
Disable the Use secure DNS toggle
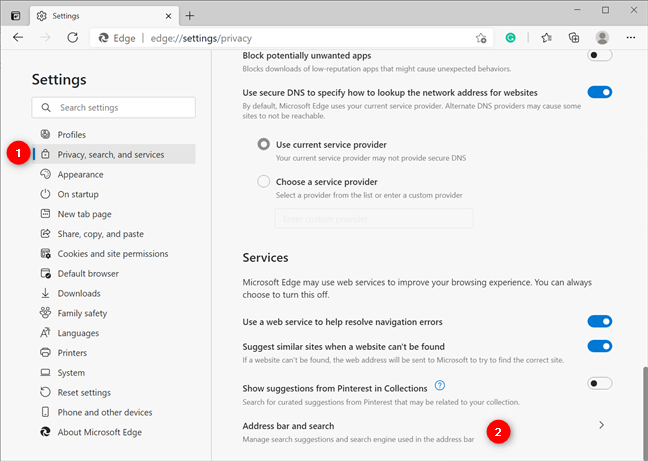(600, 92)
